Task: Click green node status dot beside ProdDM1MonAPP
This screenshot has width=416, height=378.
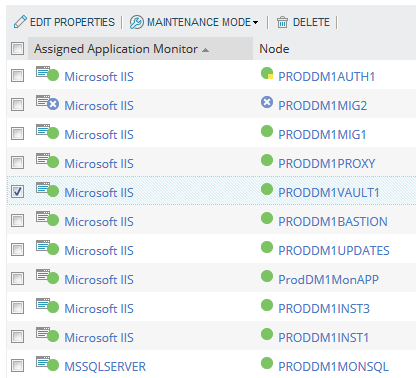Action: point(267,276)
